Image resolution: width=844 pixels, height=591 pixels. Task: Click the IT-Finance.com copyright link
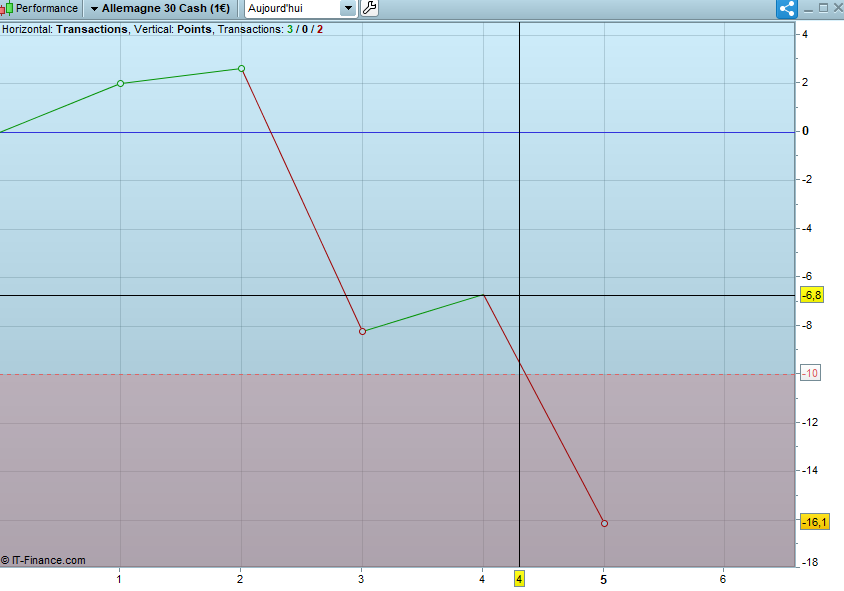43,560
